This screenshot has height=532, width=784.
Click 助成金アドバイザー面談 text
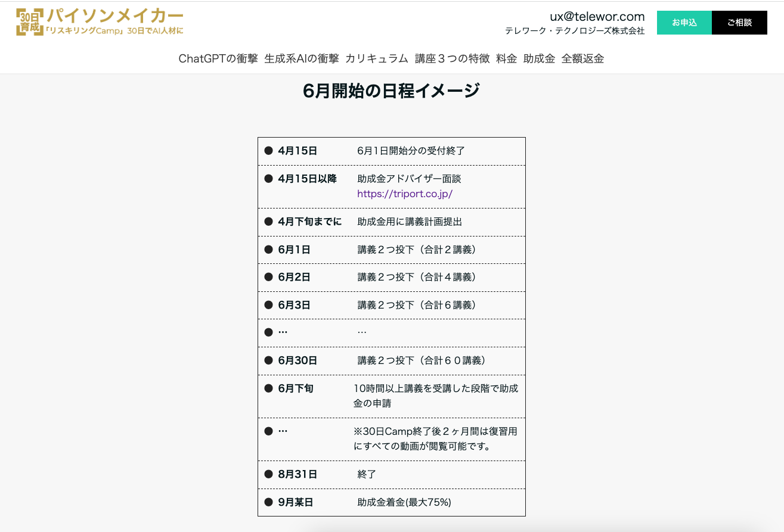pyautogui.click(x=409, y=178)
